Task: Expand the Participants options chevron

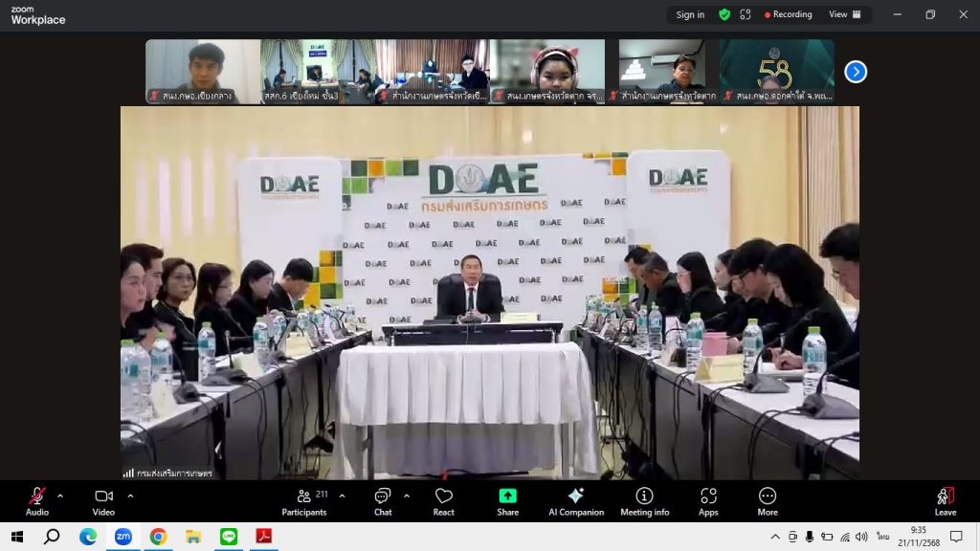Action: (x=342, y=496)
